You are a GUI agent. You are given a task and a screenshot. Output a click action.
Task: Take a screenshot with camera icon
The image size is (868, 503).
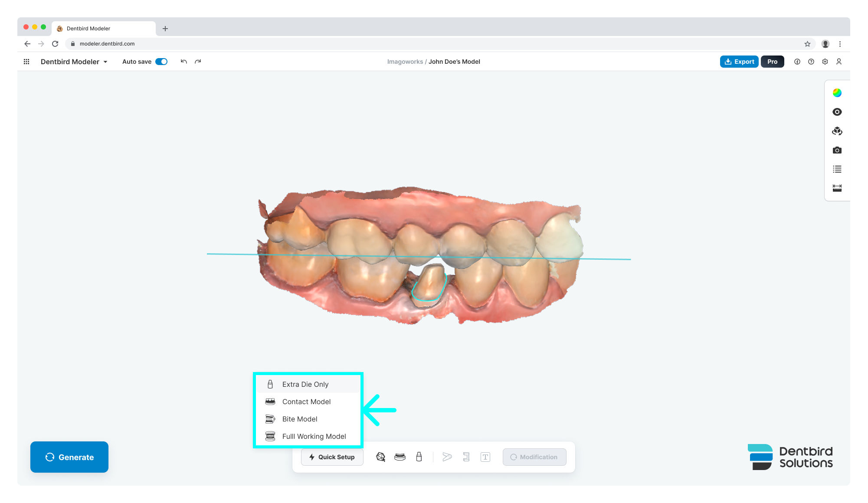coord(837,150)
